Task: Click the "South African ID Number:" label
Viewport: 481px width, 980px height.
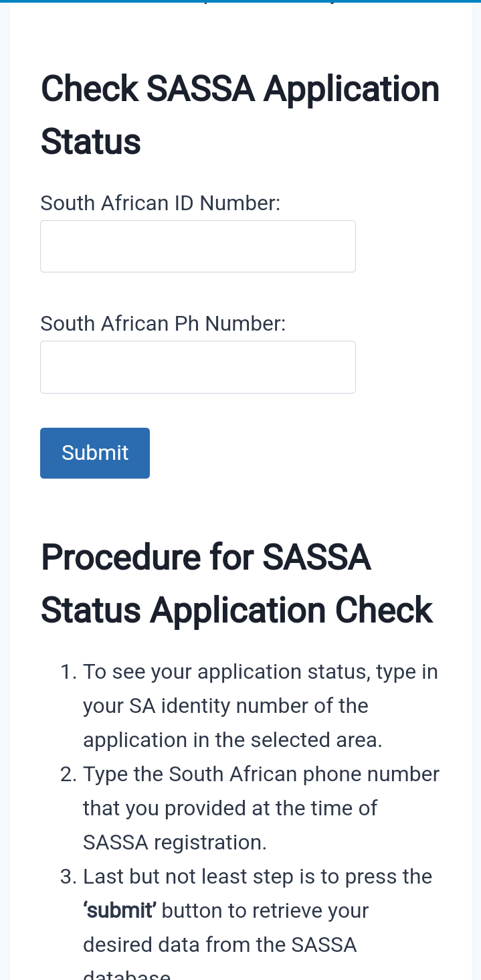Action: 160,203
